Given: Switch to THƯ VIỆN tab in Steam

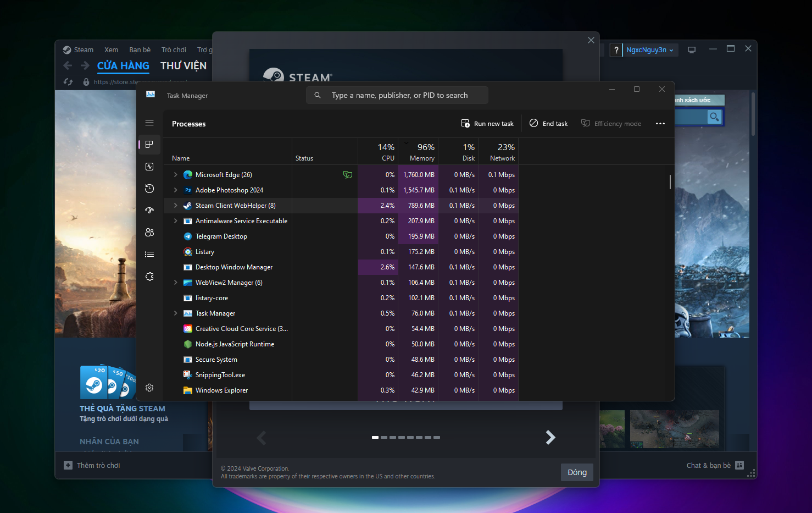Looking at the screenshot, I should [x=183, y=65].
